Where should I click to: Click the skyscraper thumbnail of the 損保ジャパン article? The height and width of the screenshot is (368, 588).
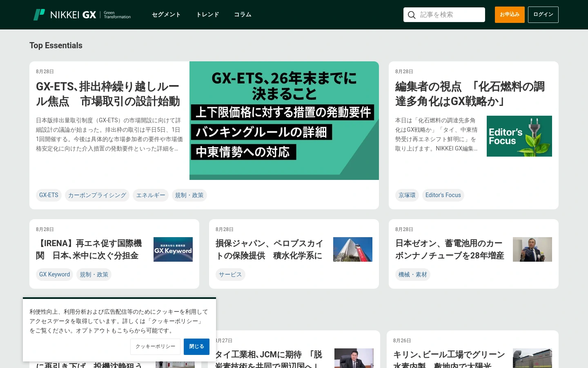point(353,249)
